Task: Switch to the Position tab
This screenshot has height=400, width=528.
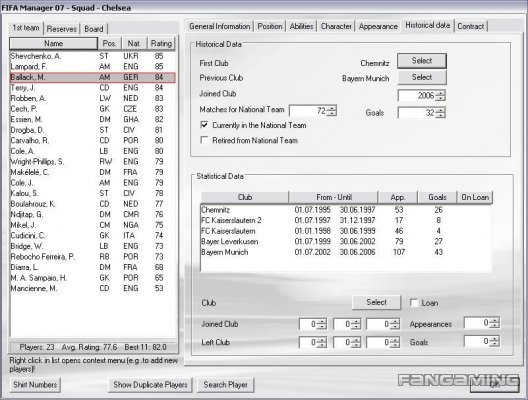Action: [x=270, y=26]
